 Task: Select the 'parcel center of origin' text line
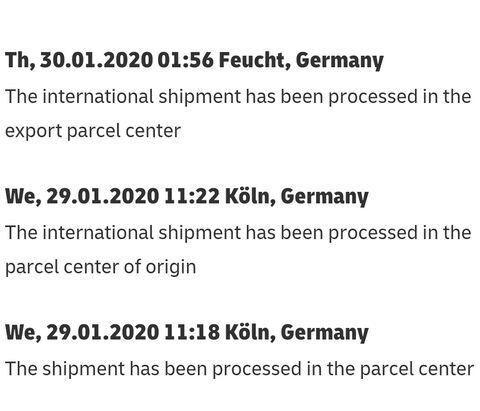pos(101,267)
